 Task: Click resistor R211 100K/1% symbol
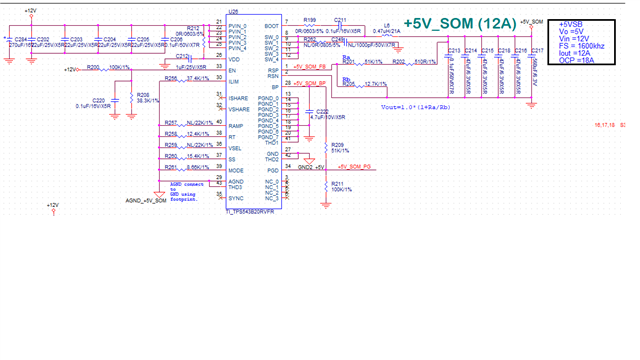326,187
